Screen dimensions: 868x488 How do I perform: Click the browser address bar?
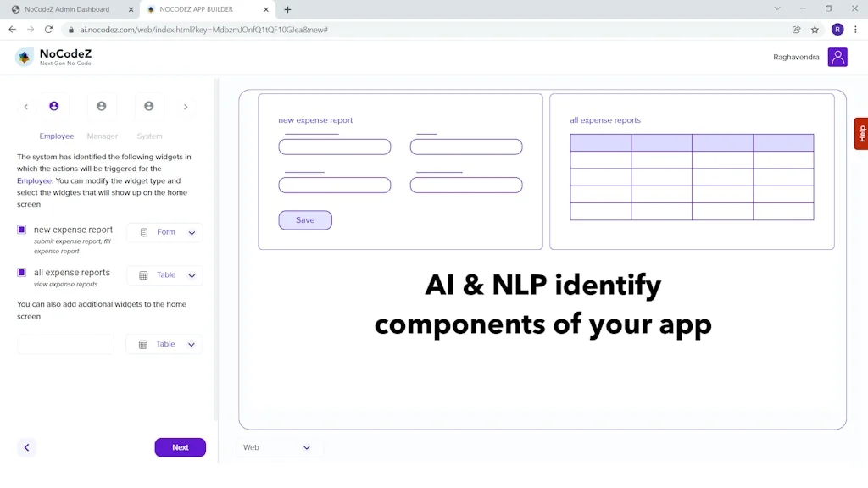pos(426,30)
